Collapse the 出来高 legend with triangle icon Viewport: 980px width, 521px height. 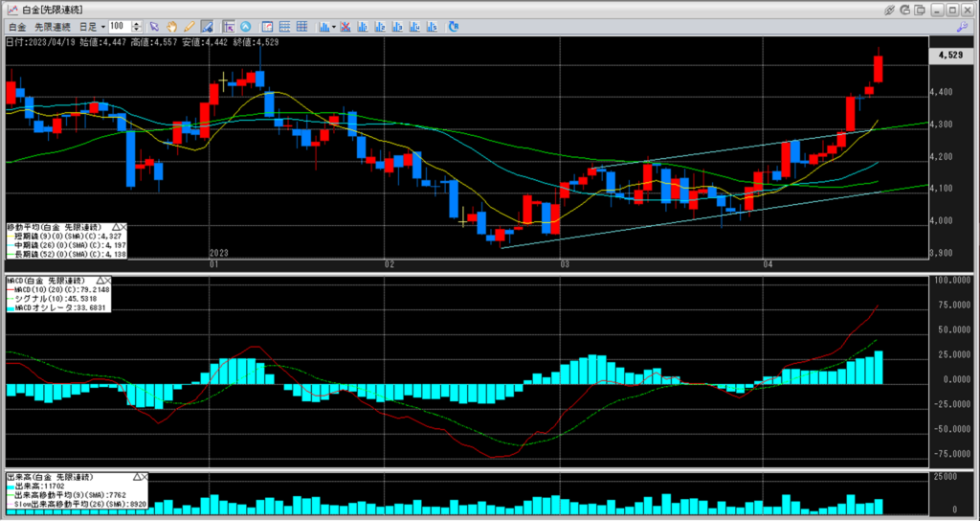(136, 477)
